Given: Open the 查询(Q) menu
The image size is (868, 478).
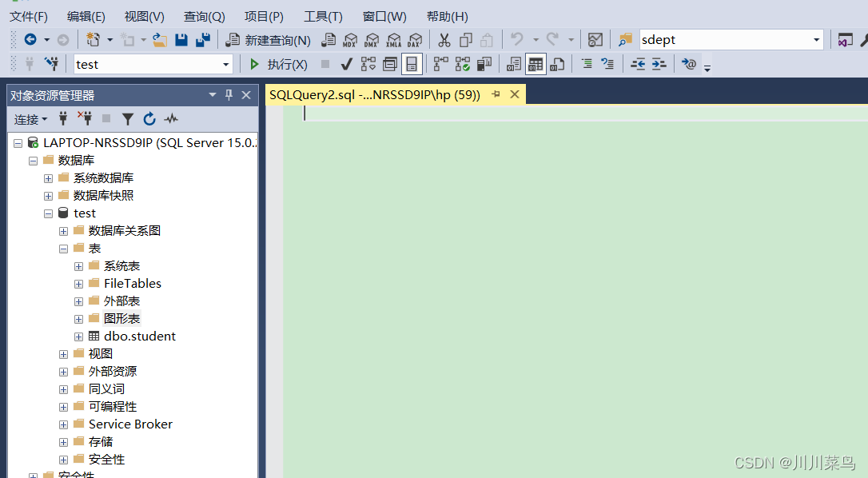Looking at the screenshot, I should [x=205, y=17].
